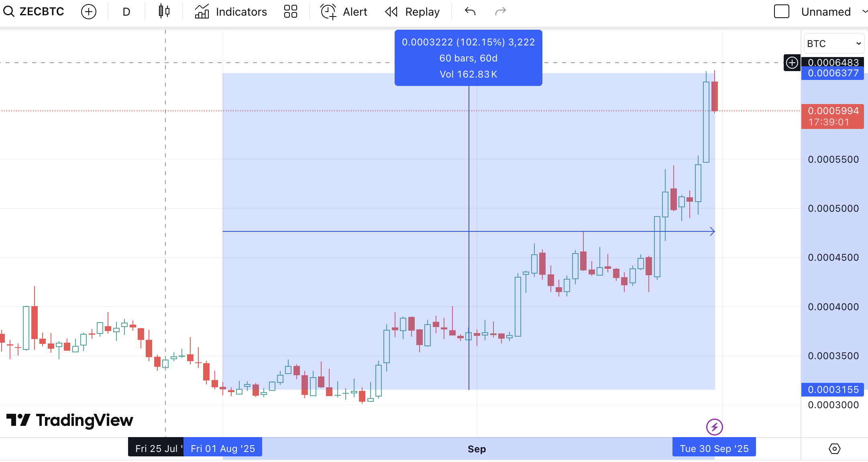Screen dimensions: 868x462
Task: Click the Tue 30 Sep '25 date button
Action: [x=714, y=447]
